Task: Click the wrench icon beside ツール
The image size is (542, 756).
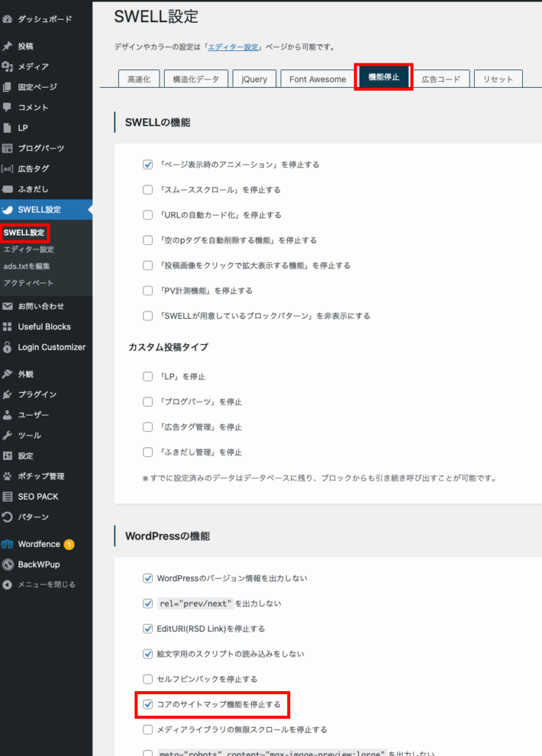Action: click(7, 436)
